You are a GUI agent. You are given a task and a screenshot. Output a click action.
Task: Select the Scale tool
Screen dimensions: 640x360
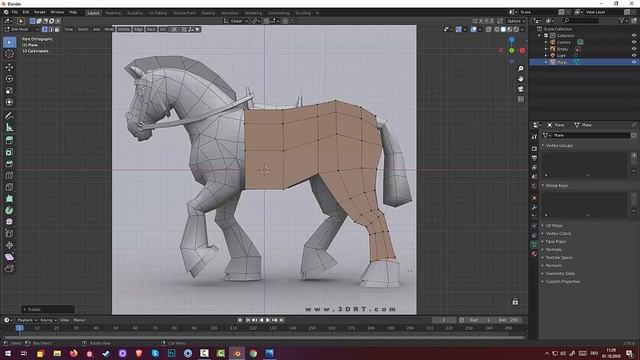[9, 91]
